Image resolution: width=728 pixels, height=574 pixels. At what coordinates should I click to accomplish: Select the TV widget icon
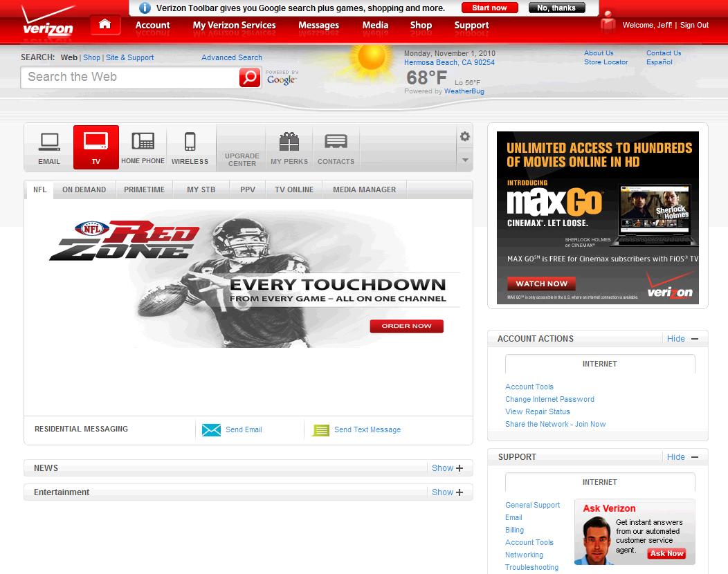tap(96, 147)
